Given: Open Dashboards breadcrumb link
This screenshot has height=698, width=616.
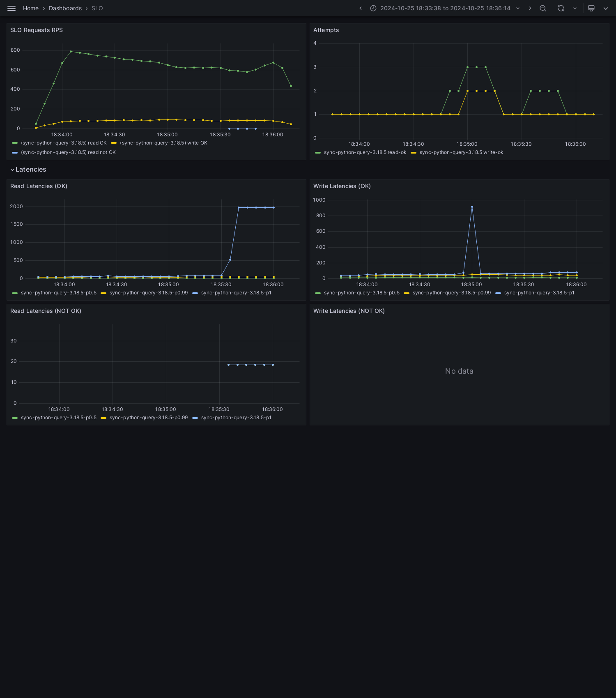Looking at the screenshot, I should click(x=65, y=8).
